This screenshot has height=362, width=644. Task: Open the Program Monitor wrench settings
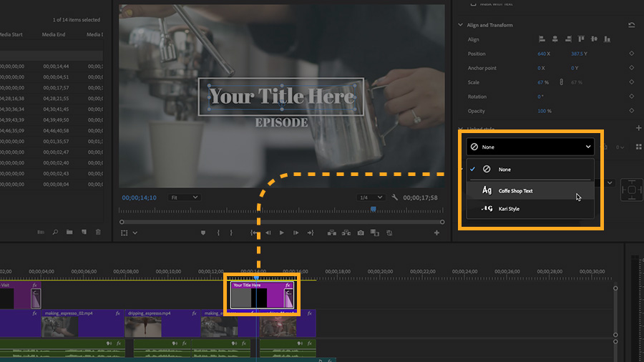click(395, 197)
